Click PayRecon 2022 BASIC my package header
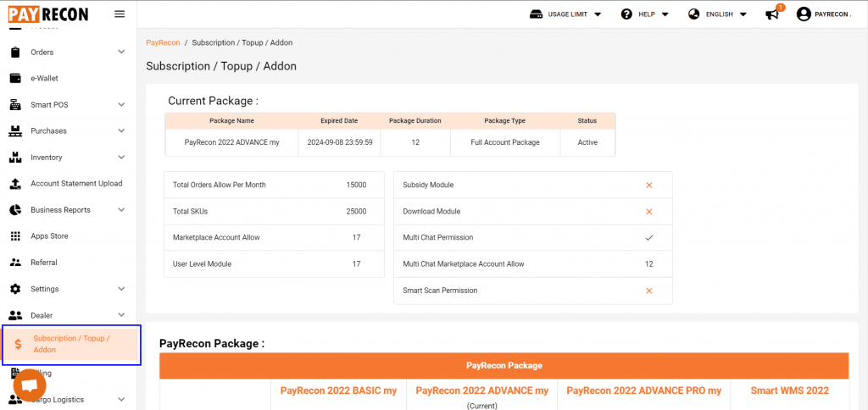The height and width of the screenshot is (410, 868). pyautogui.click(x=338, y=391)
